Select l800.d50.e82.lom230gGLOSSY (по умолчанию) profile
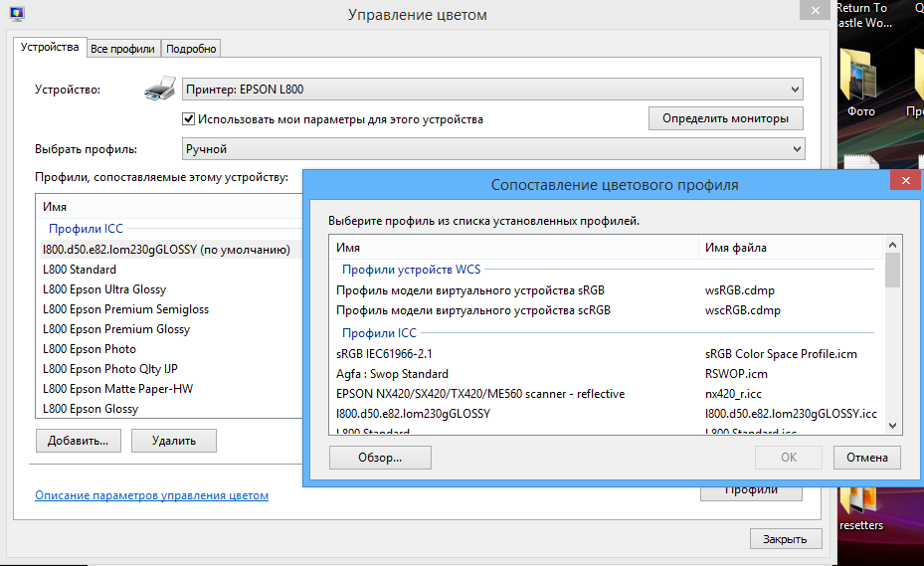Viewport: 924px width, 566px height. pyautogui.click(x=171, y=250)
